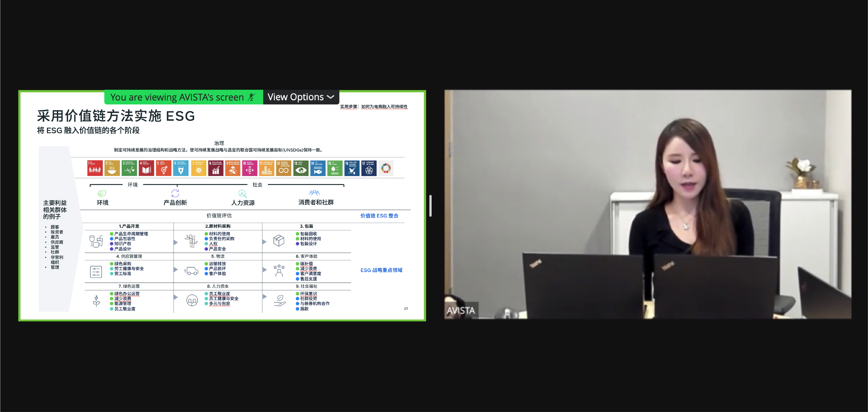Click slide page number 21

[x=406, y=308]
